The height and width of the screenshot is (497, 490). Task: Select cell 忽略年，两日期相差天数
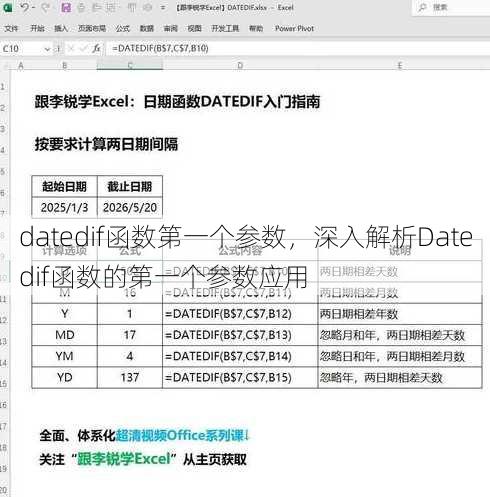coord(400,378)
